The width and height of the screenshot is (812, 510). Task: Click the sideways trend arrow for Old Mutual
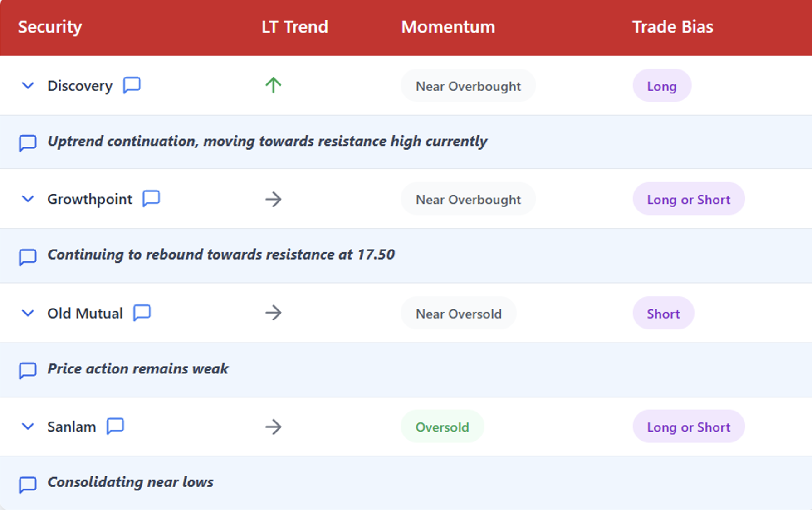(273, 313)
